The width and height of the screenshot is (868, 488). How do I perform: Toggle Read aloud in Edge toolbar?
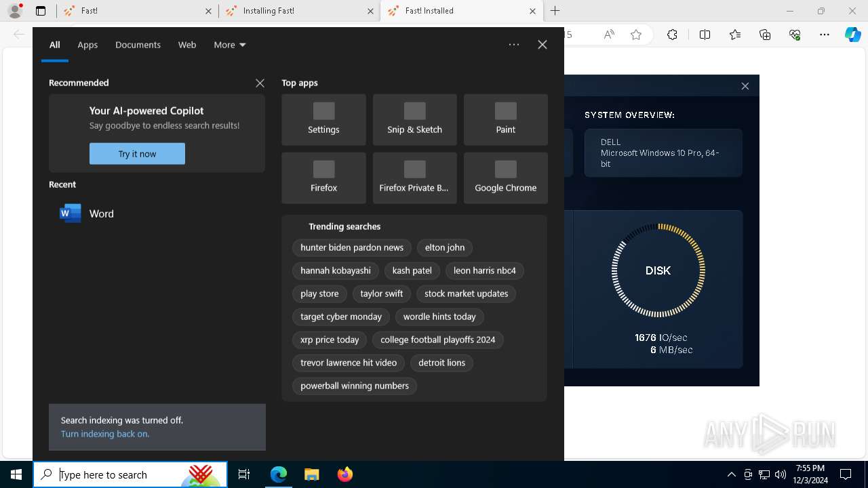[x=610, y=35]
